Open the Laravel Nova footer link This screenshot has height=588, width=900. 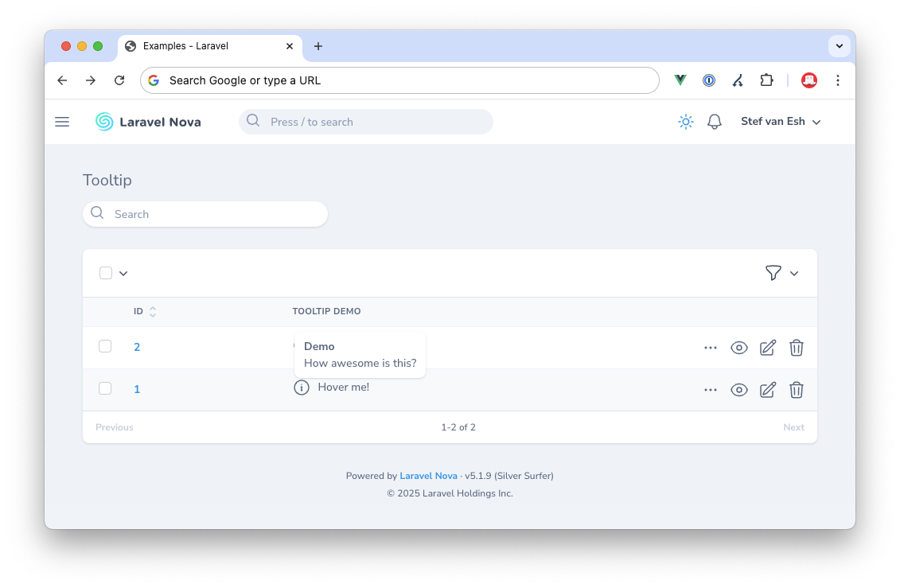pyautogui.click(x=428, y=476)
